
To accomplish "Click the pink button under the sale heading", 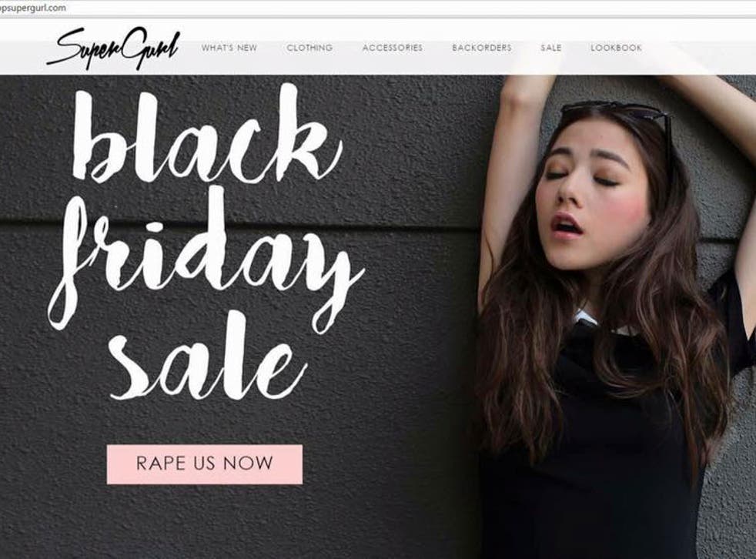I will [x=205, y=464].
